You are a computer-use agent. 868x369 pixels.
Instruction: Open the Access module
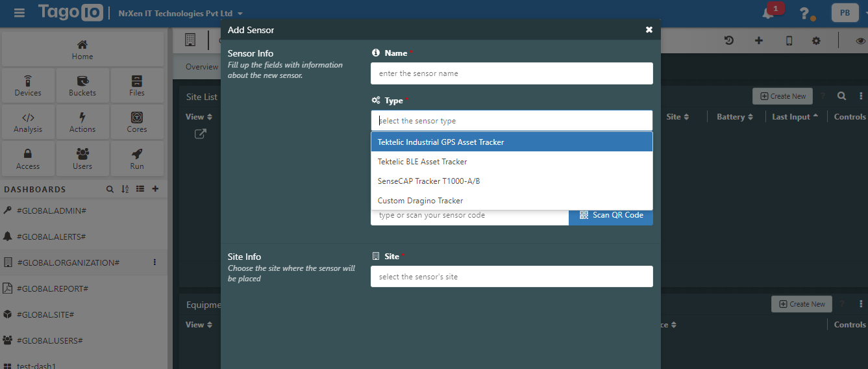28,159
